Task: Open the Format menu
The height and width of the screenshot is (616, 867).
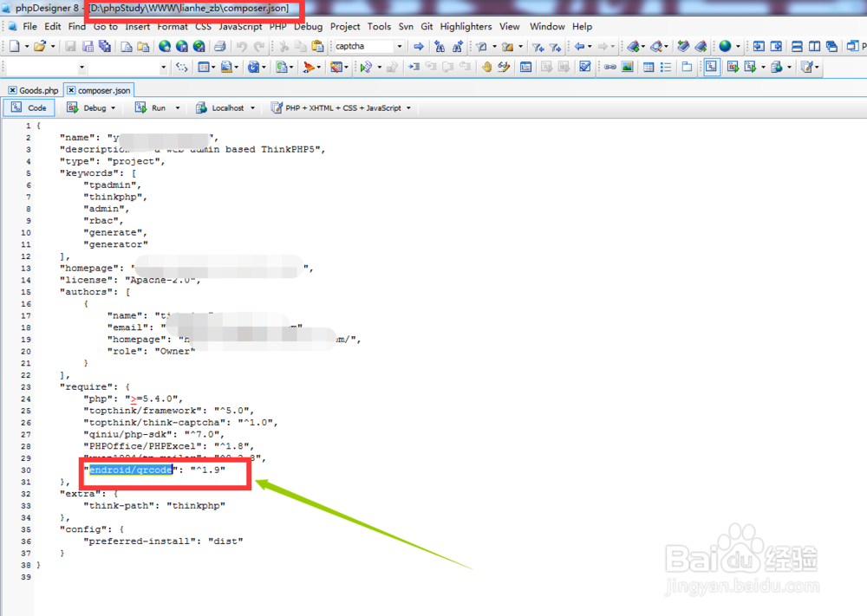Action: point(173,27)
